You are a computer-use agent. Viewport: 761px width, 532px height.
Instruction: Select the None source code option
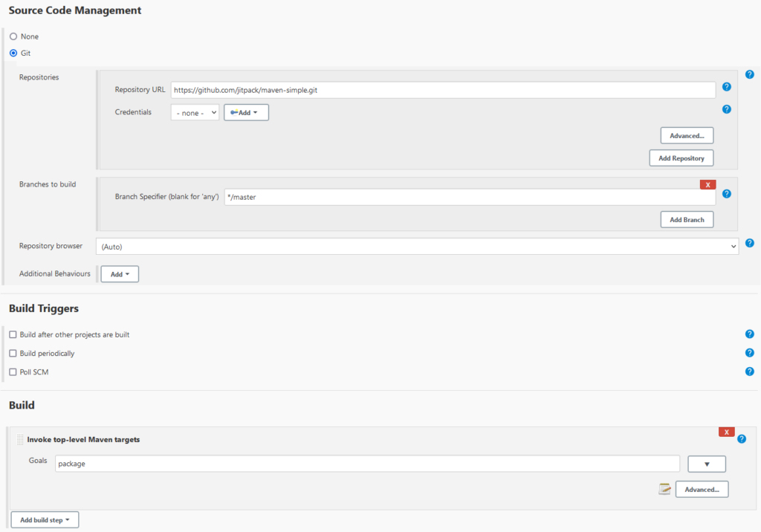13,36
